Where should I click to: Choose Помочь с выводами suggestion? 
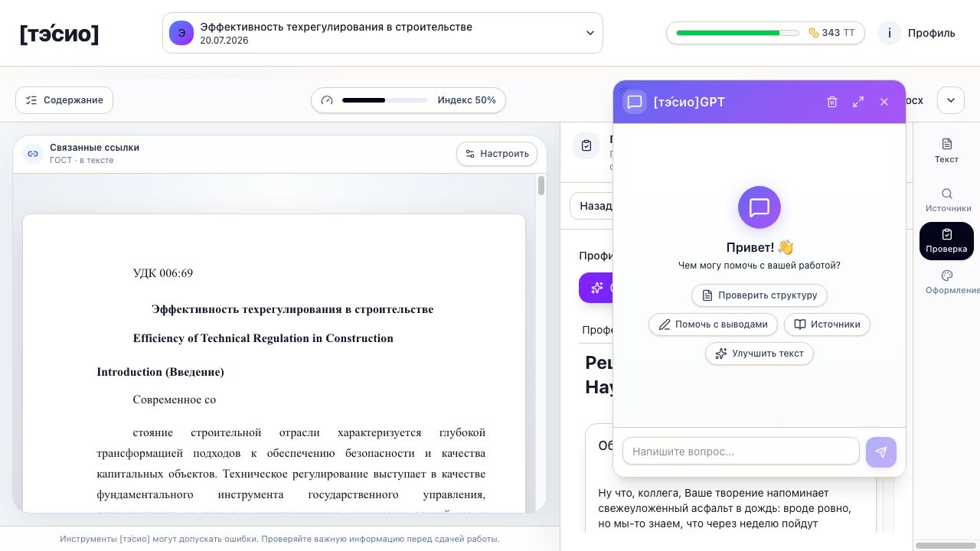tap(714, 324)
